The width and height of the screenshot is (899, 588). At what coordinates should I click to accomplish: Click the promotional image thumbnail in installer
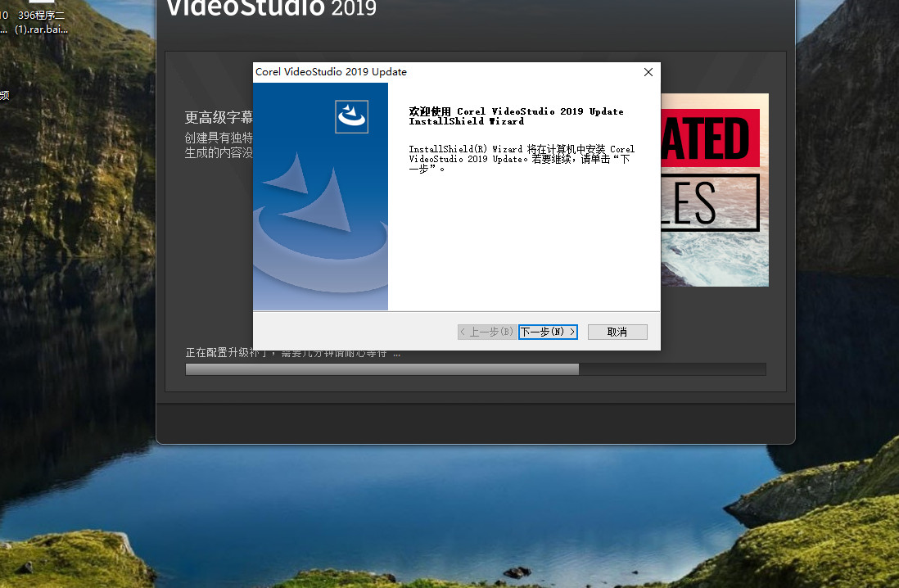pyautogui.click(x=715, y=190)
